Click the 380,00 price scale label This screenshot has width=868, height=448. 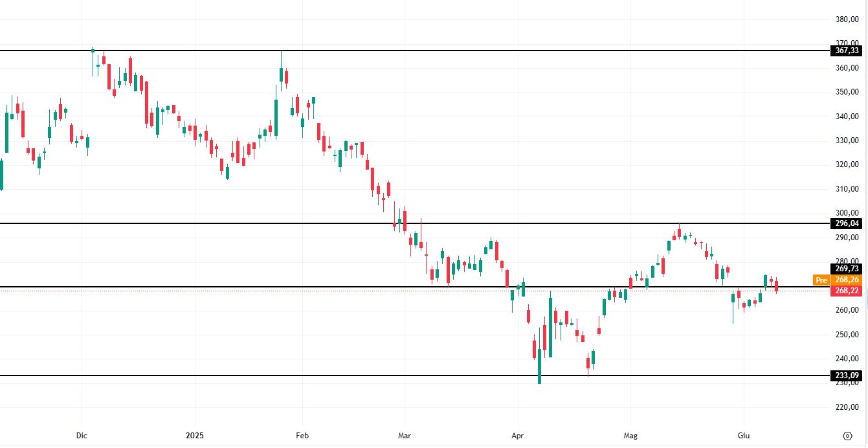pyautogui.click(x=847, y=19)
